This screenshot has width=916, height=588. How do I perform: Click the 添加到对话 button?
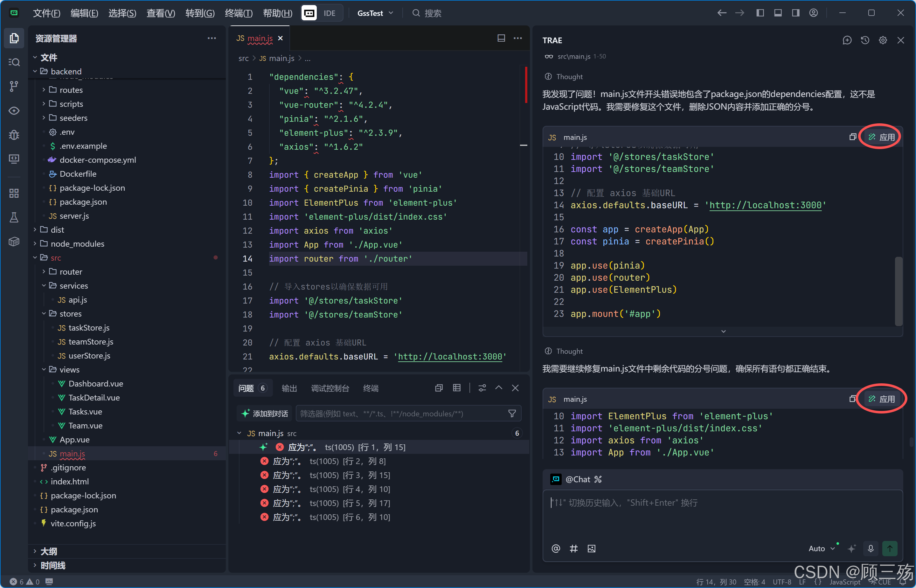[264, 414]
